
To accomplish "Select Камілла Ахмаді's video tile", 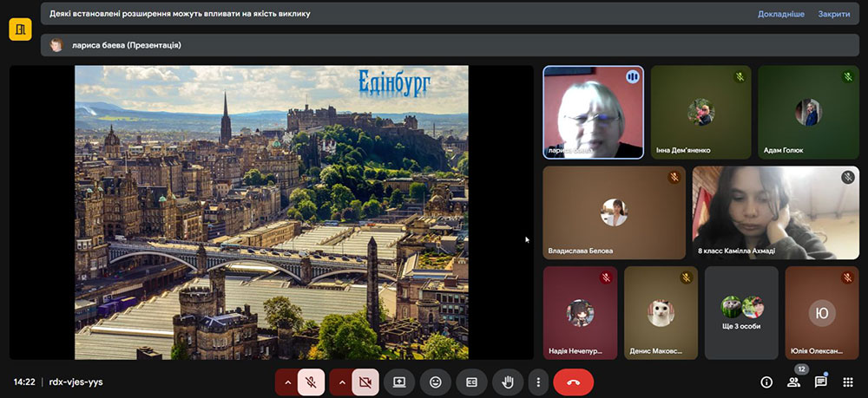I will click(x=775, y=212).
